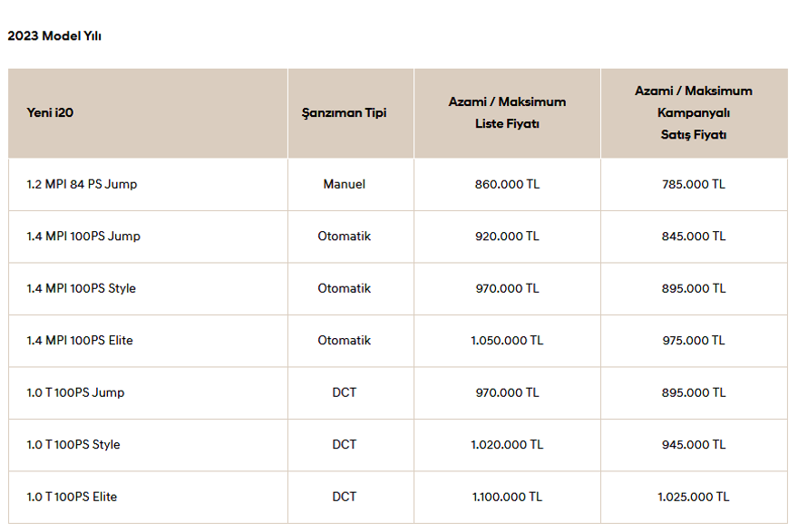The image size is (798, 532).
Task: Select the '1.4 MPI 100PS Style' cell
Action: pyautogui.click(x=81, y=288)
